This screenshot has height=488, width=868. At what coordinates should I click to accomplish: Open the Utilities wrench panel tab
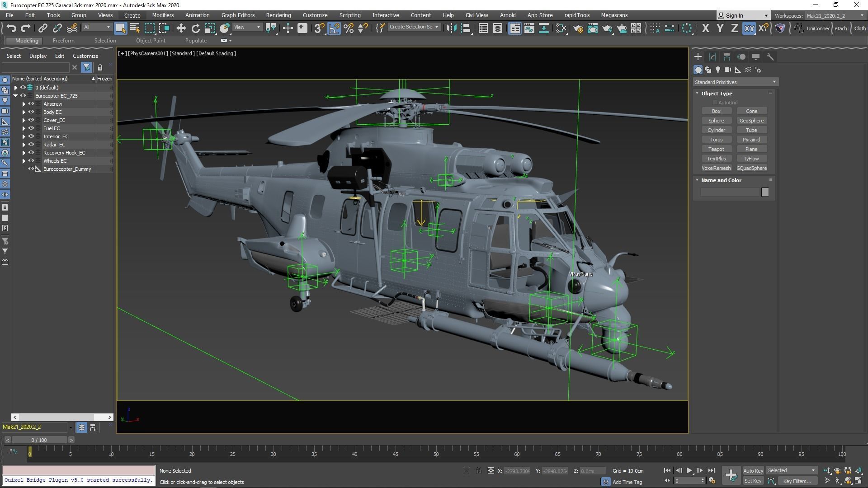pos(770,57)
